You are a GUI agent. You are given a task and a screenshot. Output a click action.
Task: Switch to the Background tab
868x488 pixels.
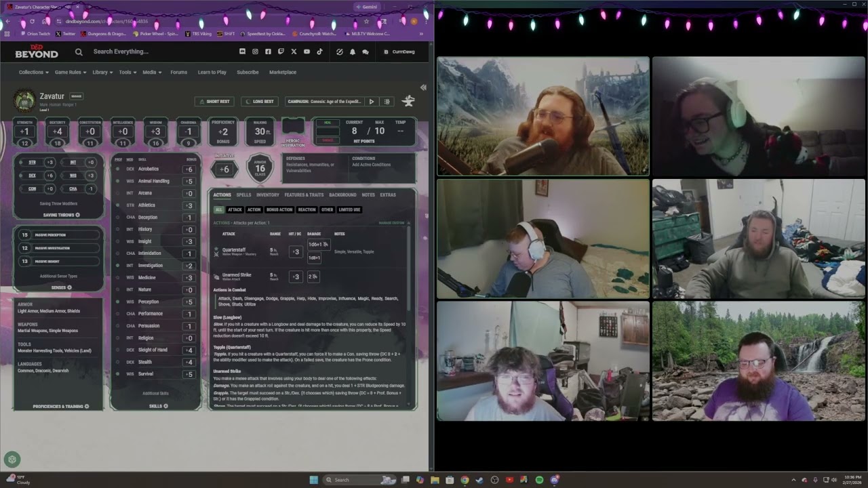pyautogui.click(x=342, y=195)
